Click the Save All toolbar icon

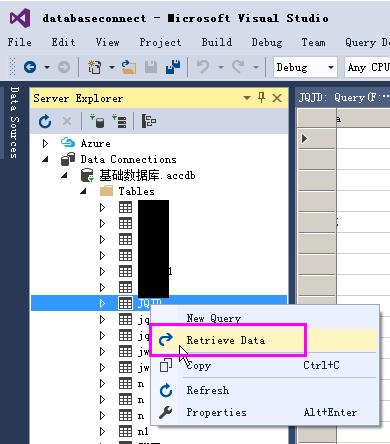click(x=173, y=67)
